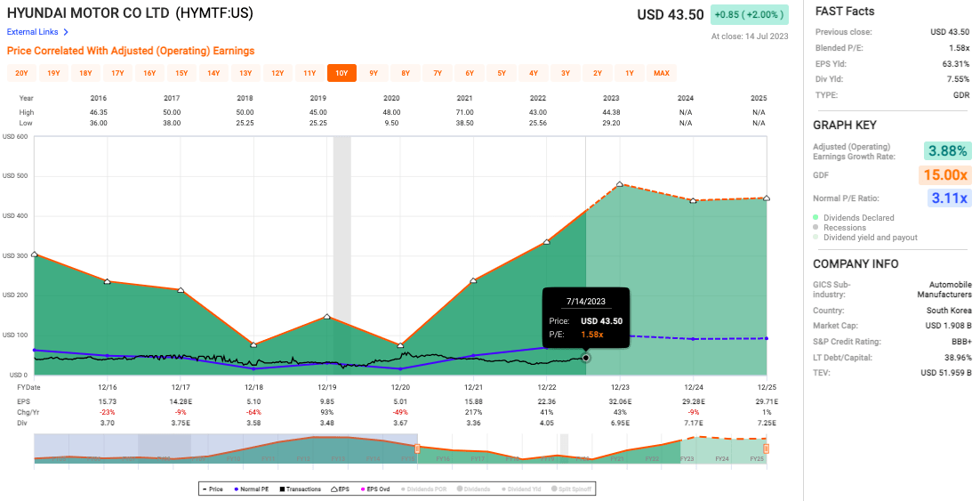Image resolution: width=980 pixels, height=501 pixels.
Task: Click the active 10Y tab
Action: pyautogui.click(x=341, y=73)
